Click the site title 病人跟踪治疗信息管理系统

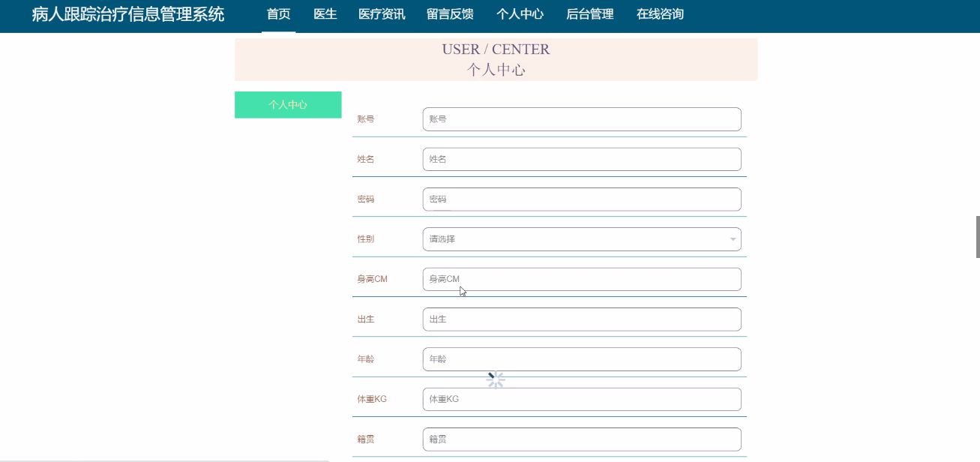(x=128, y=14)
